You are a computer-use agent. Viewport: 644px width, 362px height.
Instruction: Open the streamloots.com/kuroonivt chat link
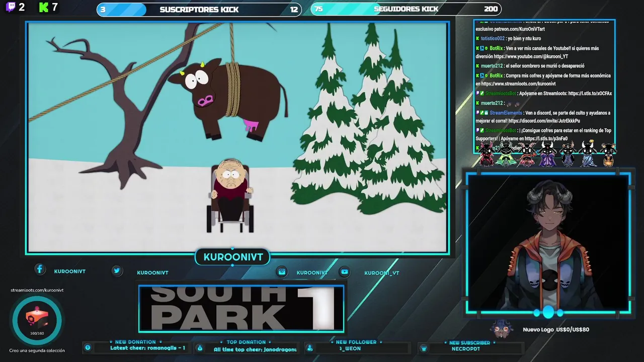[x=518, y=84]
